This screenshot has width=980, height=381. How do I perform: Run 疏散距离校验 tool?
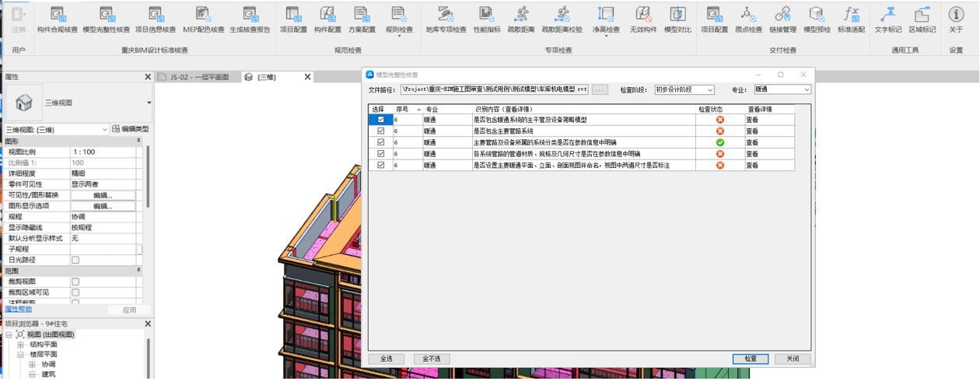(x=562, y=20)
